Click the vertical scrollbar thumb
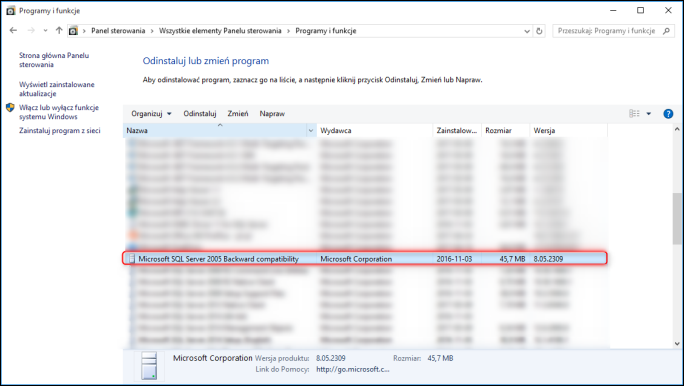 (677, 218)
